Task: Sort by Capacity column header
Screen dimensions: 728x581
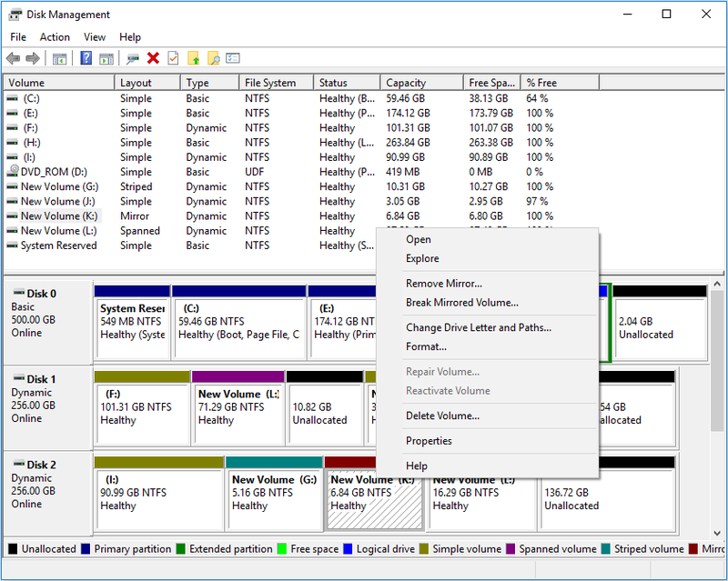Action: (421, 83)
